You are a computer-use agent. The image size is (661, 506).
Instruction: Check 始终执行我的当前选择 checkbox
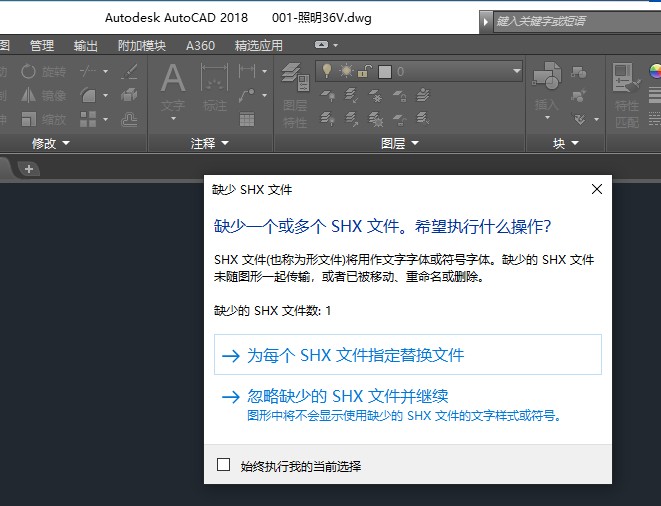click(224, 465)
